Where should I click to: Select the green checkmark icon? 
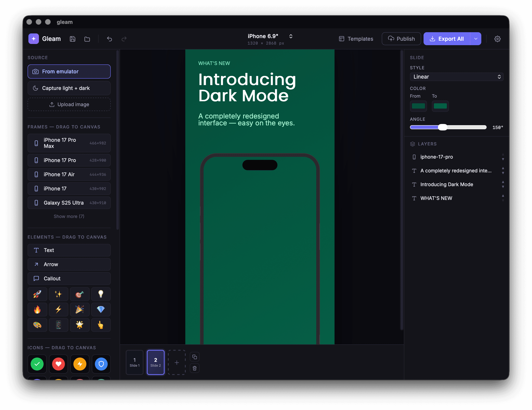coord(37,364)
